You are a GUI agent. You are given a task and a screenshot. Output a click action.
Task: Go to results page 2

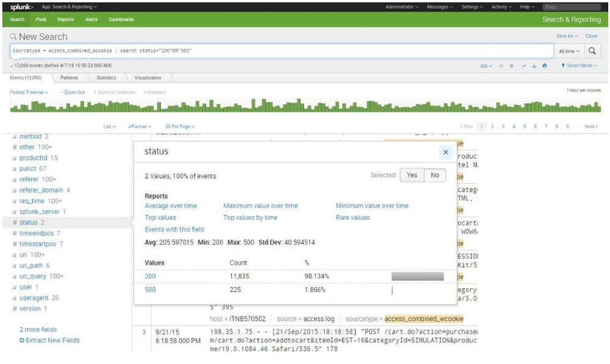pos(492,126)
